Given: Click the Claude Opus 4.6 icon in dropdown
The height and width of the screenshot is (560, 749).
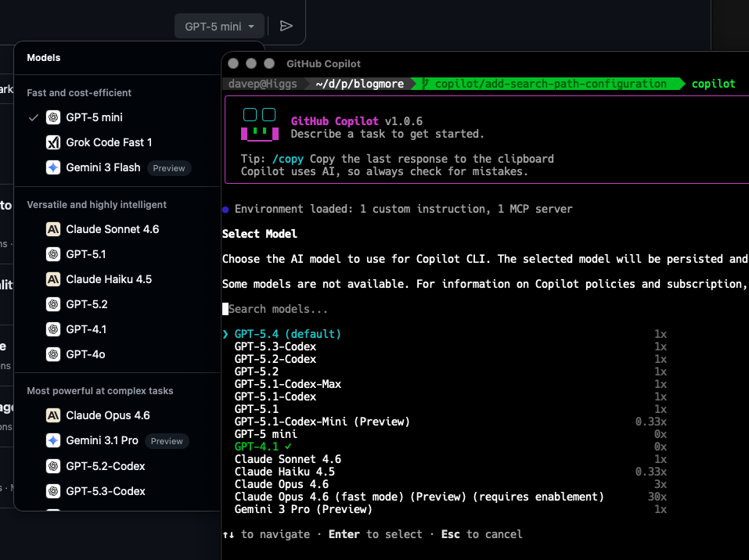Looking at the screenshot, I should 53,415.
